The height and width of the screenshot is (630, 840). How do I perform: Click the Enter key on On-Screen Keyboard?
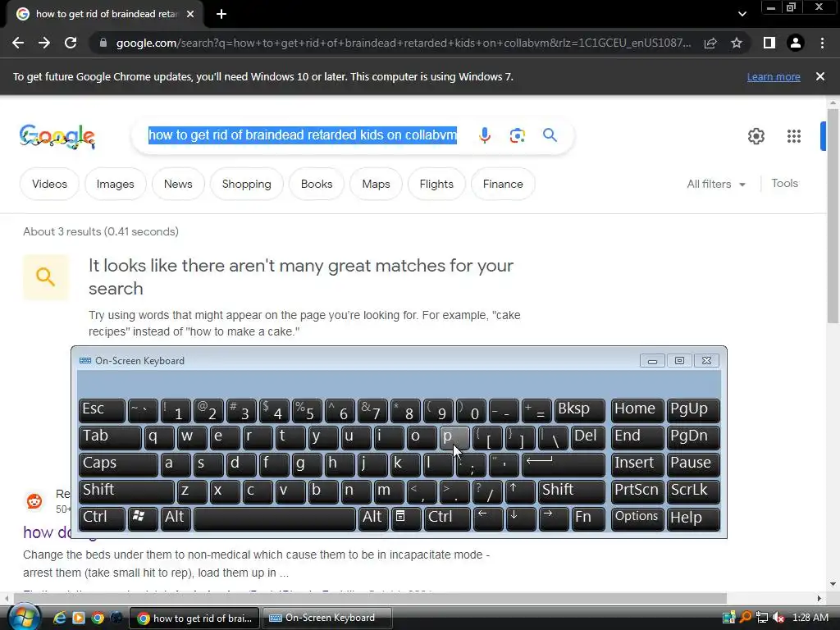coord(563,464)
